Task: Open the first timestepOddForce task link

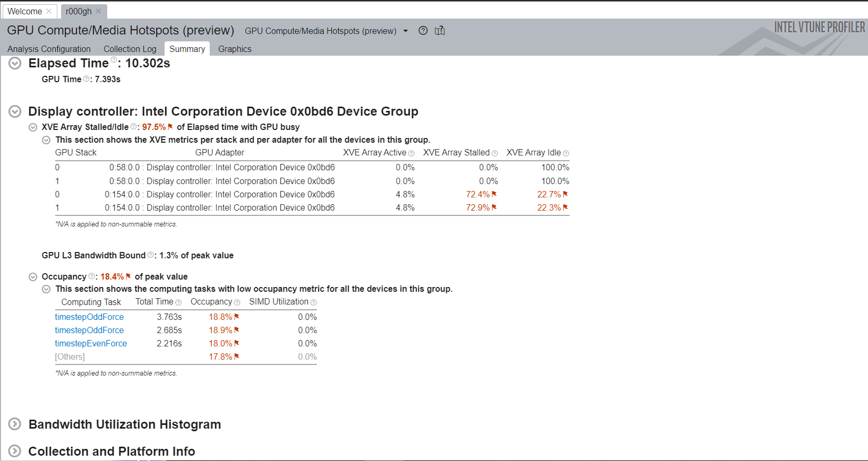Action: point(89,317)
